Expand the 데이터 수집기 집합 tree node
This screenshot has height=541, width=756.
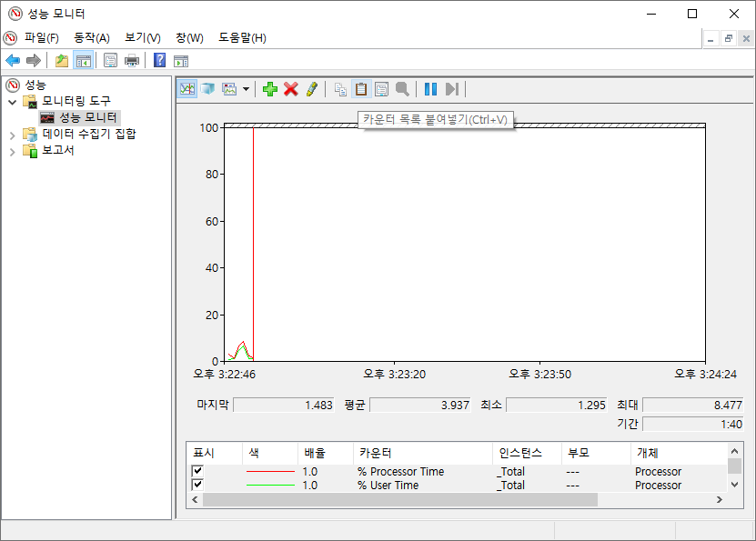click(x=13, y=135)
